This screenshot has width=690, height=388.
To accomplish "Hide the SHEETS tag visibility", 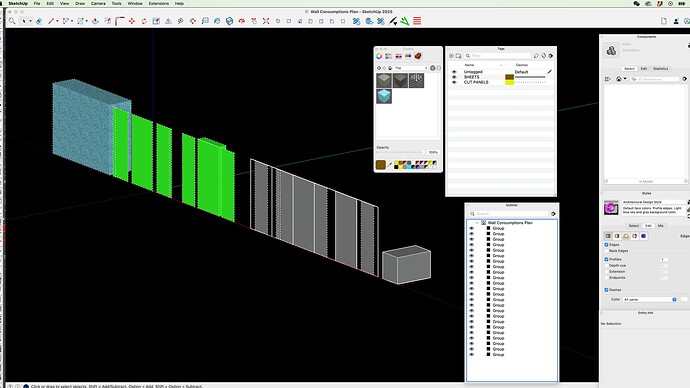I will 454,77.
